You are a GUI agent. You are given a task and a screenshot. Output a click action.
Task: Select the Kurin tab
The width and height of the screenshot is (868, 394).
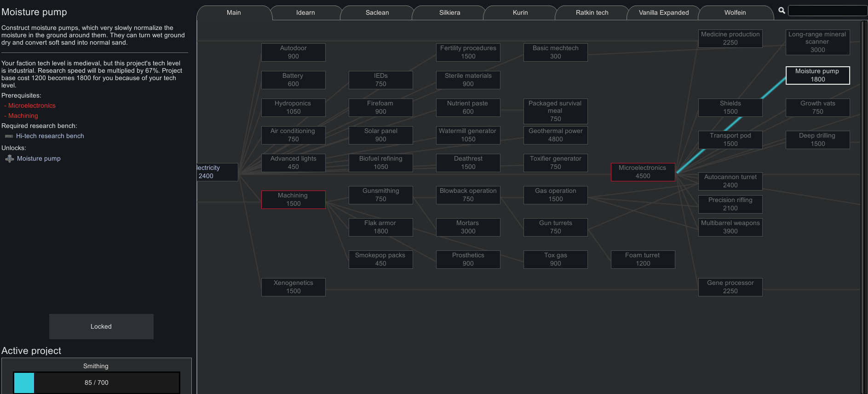click(x=520, y=13)
